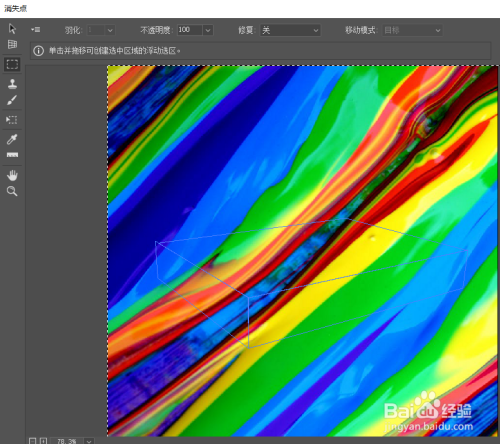Click the zoom out minus button
The height and width of the screenshot is (444, 500).
32,441
